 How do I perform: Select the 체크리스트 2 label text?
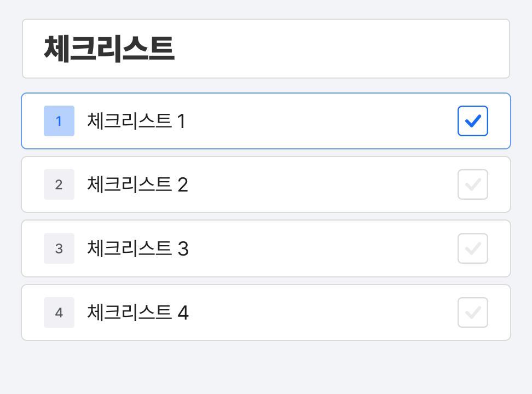point(137,185)
